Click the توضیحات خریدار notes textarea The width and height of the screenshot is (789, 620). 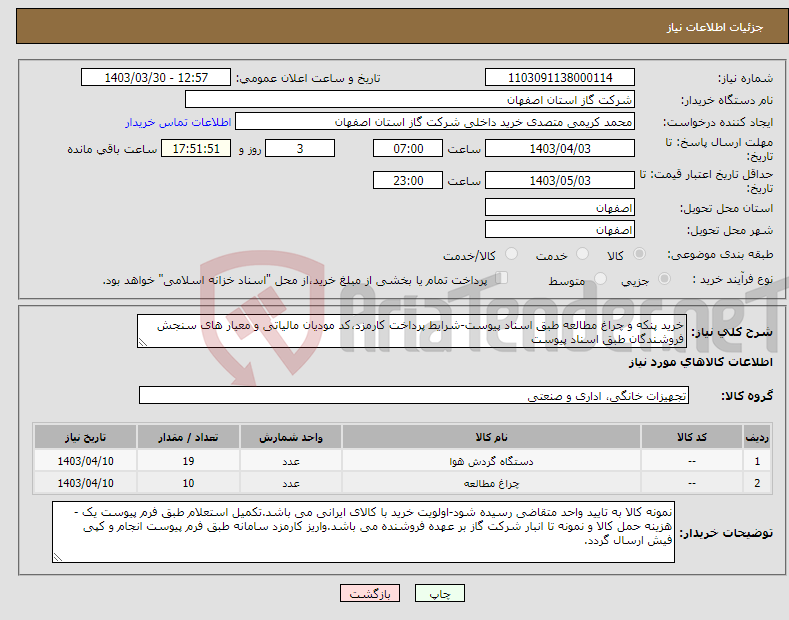tap(363, 532)
